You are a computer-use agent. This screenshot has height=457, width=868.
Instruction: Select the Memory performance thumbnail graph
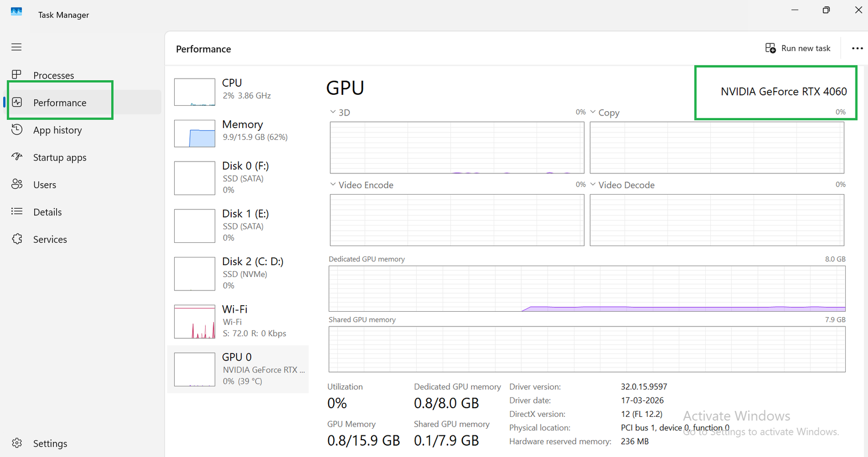195,133
